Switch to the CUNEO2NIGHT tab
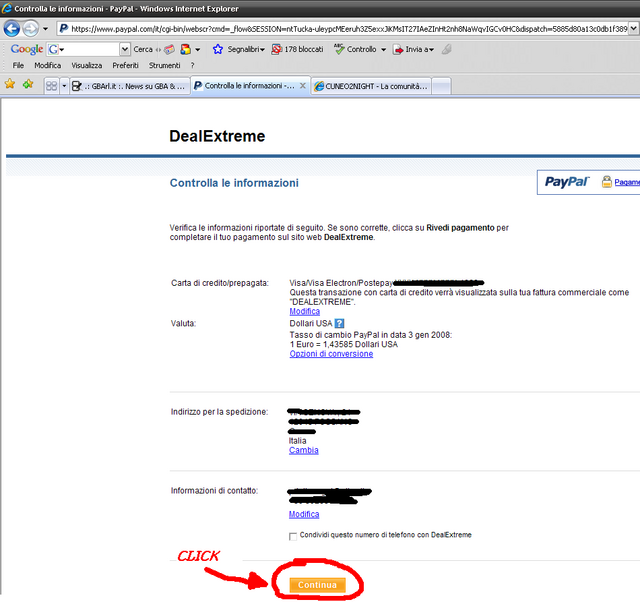 click(x=371, y=86)
